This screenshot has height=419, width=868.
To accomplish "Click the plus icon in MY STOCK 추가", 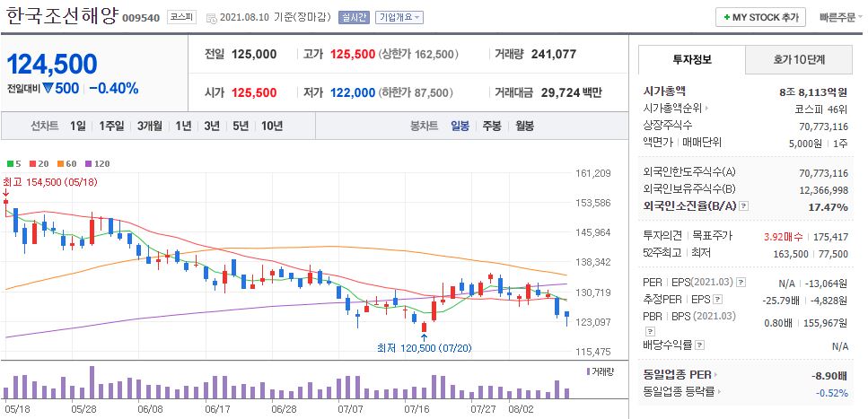I will pos(726,17).
